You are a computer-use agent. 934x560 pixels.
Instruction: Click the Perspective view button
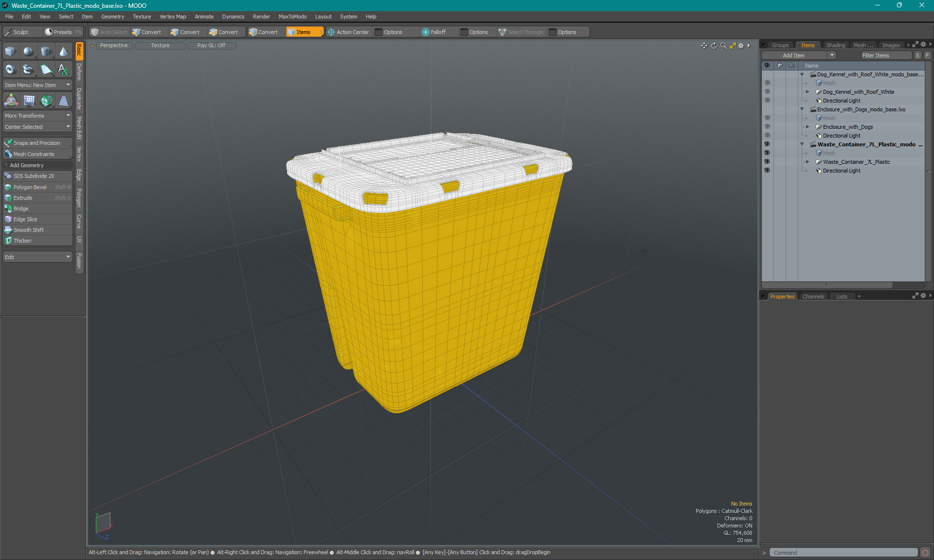[114, 46]
